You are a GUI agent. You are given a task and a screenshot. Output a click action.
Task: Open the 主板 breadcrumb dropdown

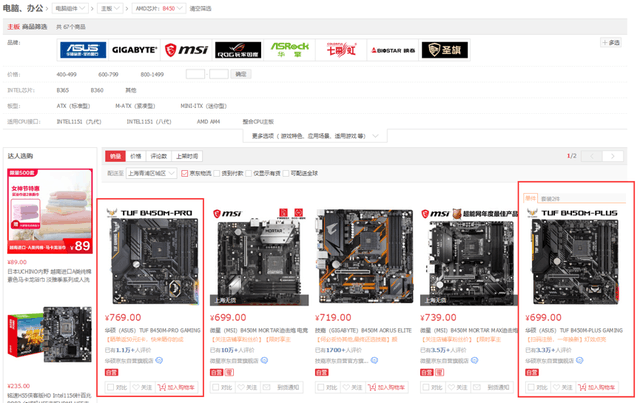click(x=110, y=8)
